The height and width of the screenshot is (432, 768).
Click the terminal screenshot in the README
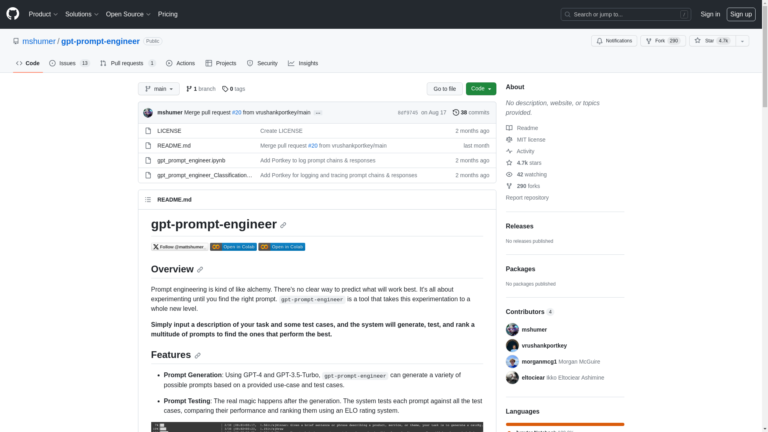(x=317, y=427)
